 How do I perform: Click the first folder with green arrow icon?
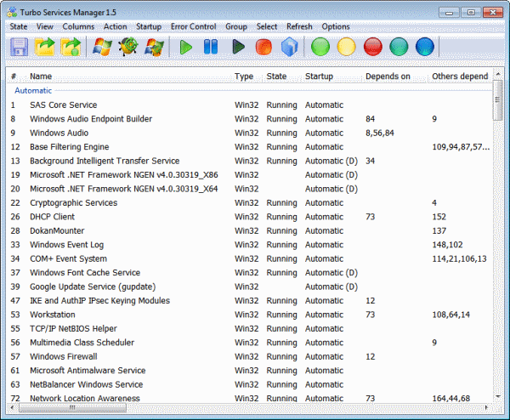point(45,47)
